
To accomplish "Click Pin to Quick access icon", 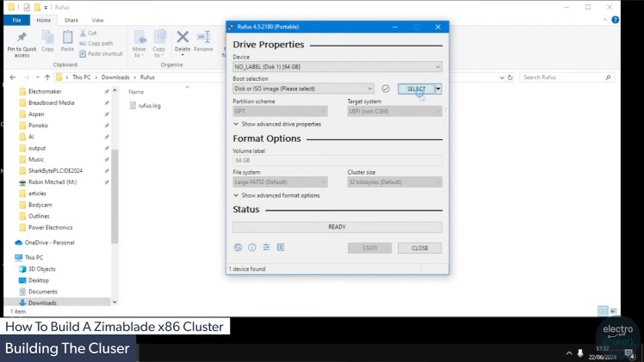I will click(x=22, y=40).
